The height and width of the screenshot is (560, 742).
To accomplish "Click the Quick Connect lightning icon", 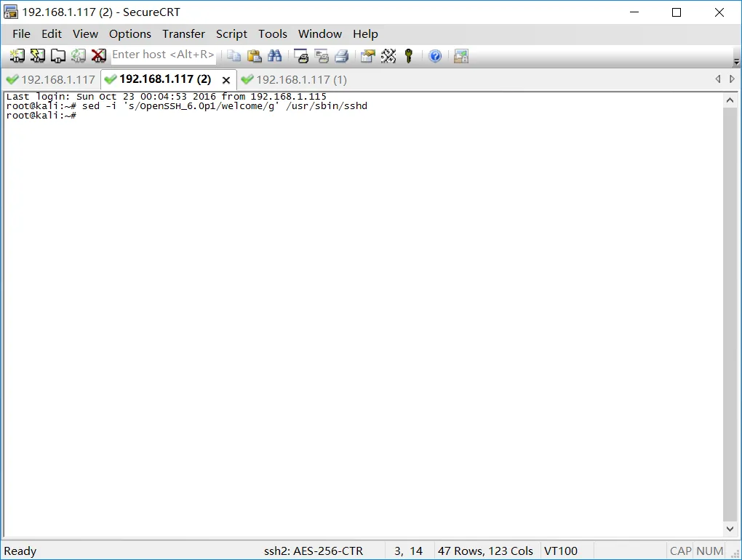I will tap(37, 56).
